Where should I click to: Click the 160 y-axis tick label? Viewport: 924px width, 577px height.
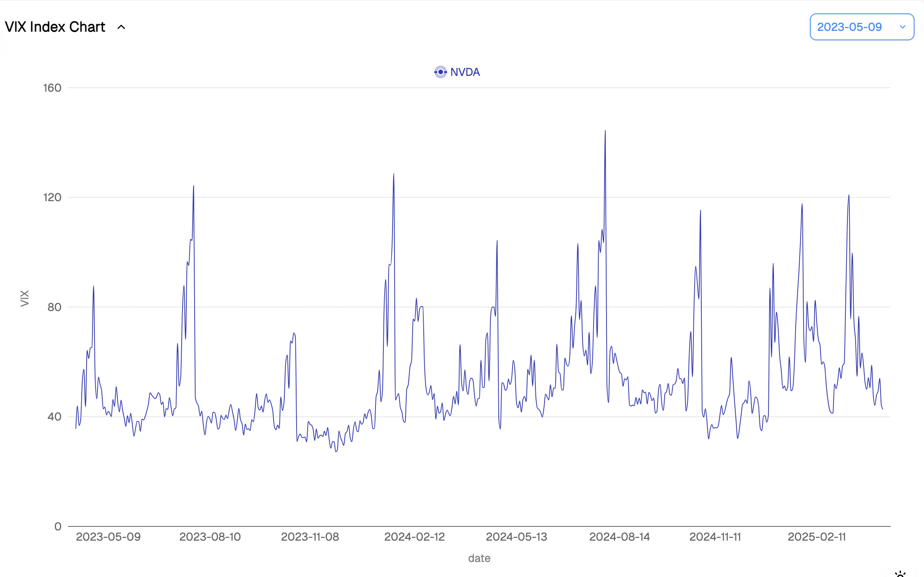(x=52, y=88)
